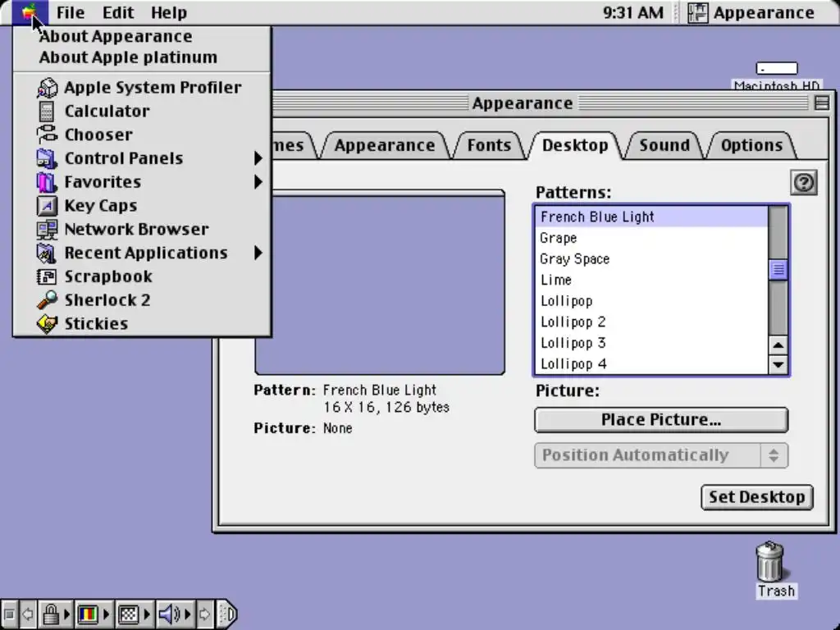Image resolution: width=840 pixels, height=630 pixels.
Task: Open the Position Automatically popup menu
Action: click(x=661, y=455)
